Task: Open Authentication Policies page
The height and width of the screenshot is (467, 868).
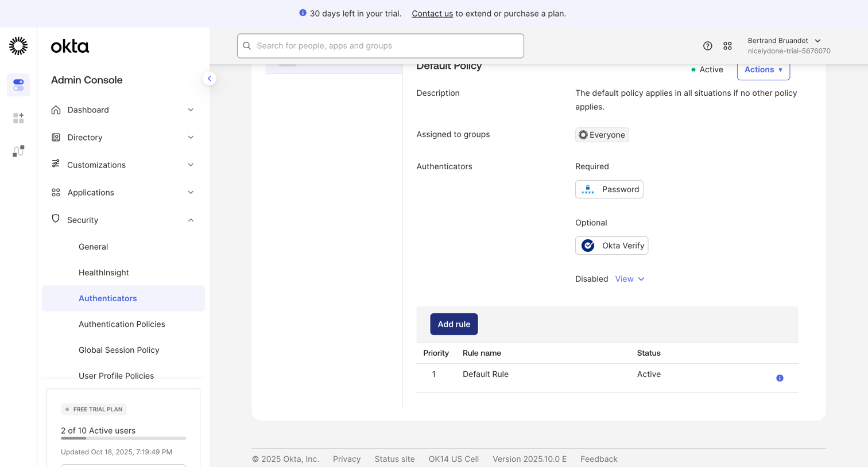Action: [122, 324]
